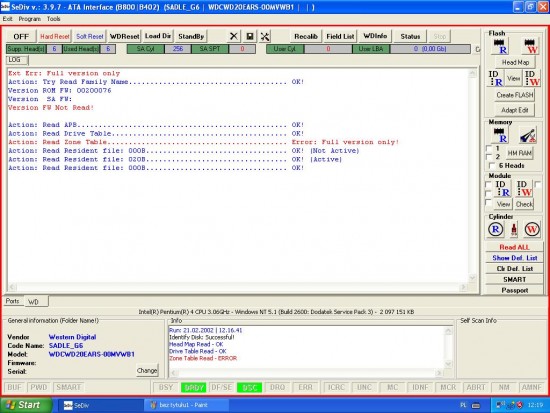
Task: Click the Load Dir button
Action: (158, 36)
